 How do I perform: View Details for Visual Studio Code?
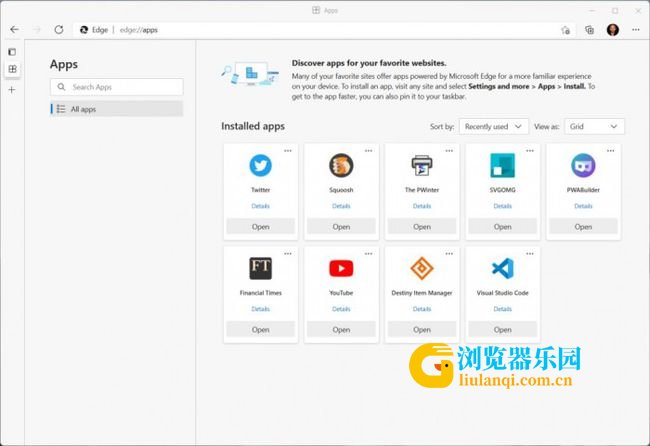(x=502, y=309)
